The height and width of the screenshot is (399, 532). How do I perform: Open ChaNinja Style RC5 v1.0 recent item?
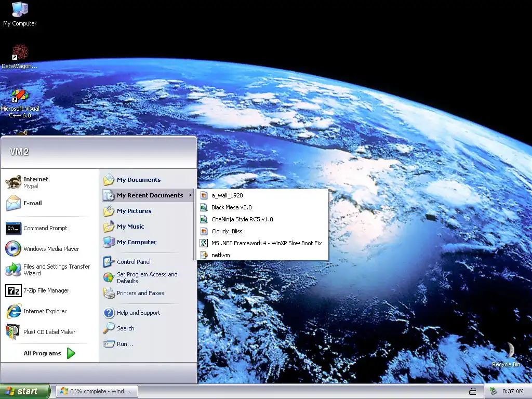(x=262, y=219)
